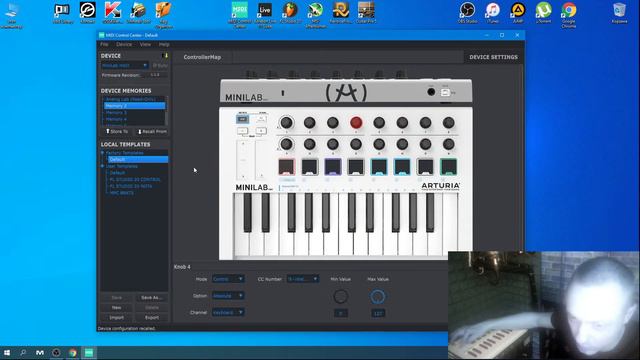Open FL Studio from the desktop

tap(290, 13)
